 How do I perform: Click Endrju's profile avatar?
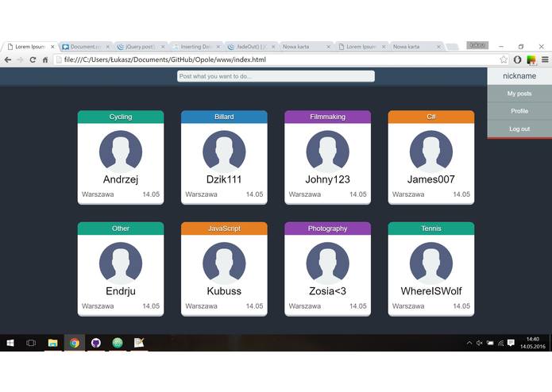tap(121, 263)
